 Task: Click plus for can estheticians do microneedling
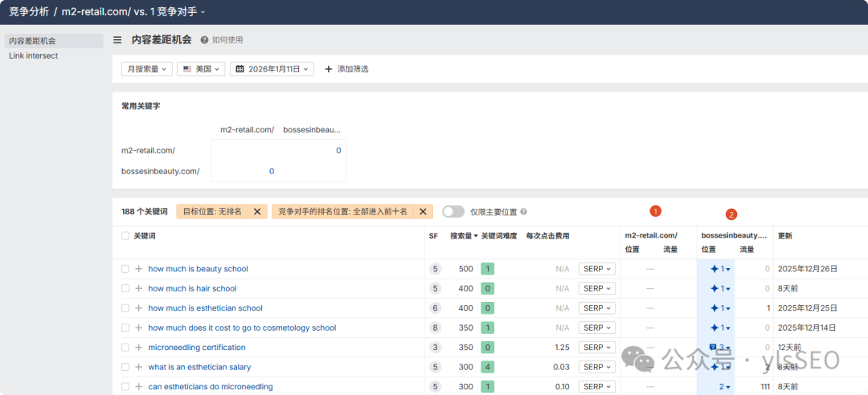click(x=138, y=387)
